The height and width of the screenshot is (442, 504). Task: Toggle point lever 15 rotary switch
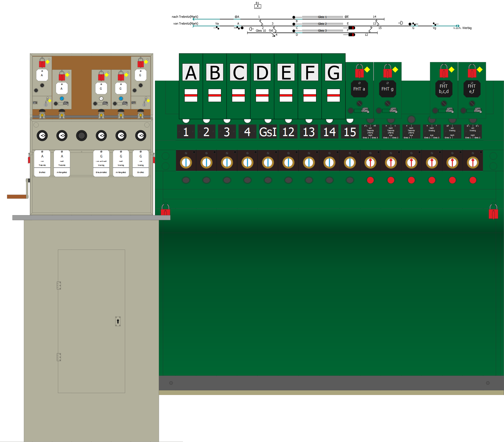click(x=350, y=162)
